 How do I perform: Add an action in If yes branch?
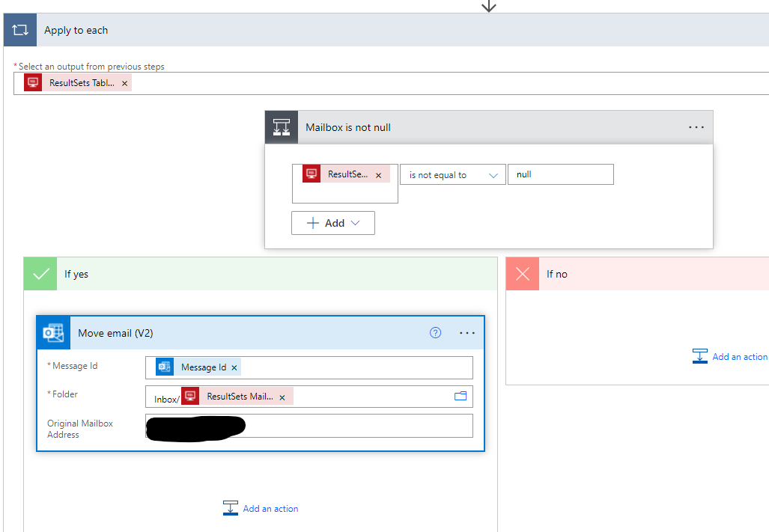point(261,509)
